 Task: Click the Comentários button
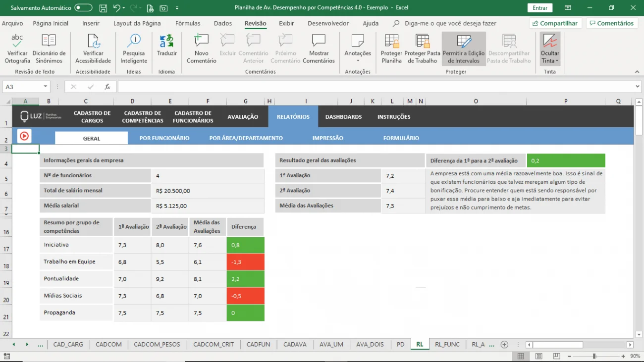(611, 23)
